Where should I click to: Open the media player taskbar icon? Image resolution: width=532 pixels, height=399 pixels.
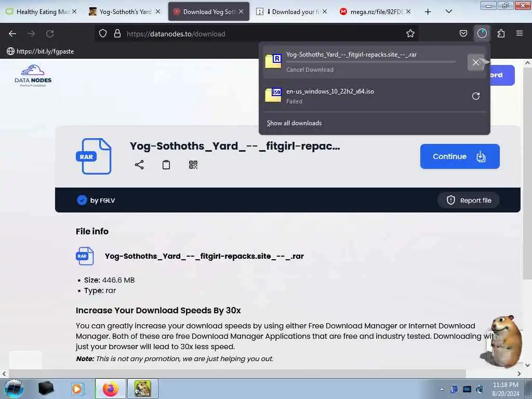click(x=77, y=389)
